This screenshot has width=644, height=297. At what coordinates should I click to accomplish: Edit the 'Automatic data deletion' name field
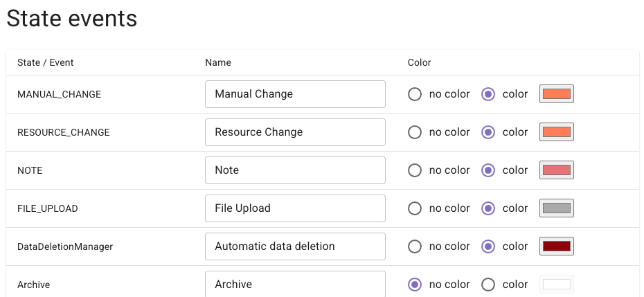(x=295, y=246)
